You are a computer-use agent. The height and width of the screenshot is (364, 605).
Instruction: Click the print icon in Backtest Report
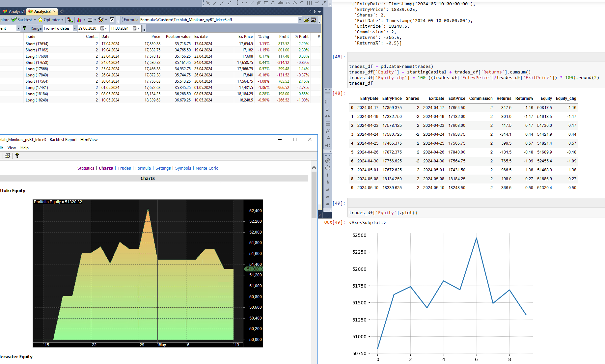(x=8, y=155)
